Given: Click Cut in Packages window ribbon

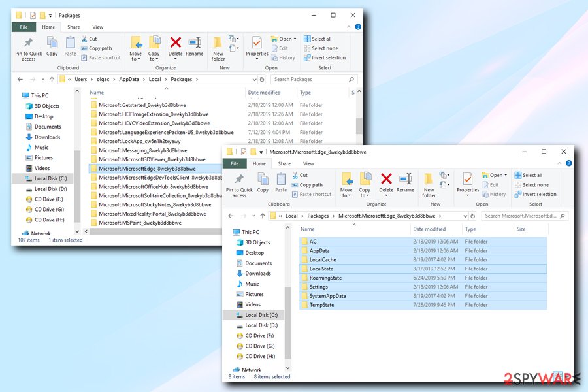Looking at the screenshot, I should pos(90,39).
